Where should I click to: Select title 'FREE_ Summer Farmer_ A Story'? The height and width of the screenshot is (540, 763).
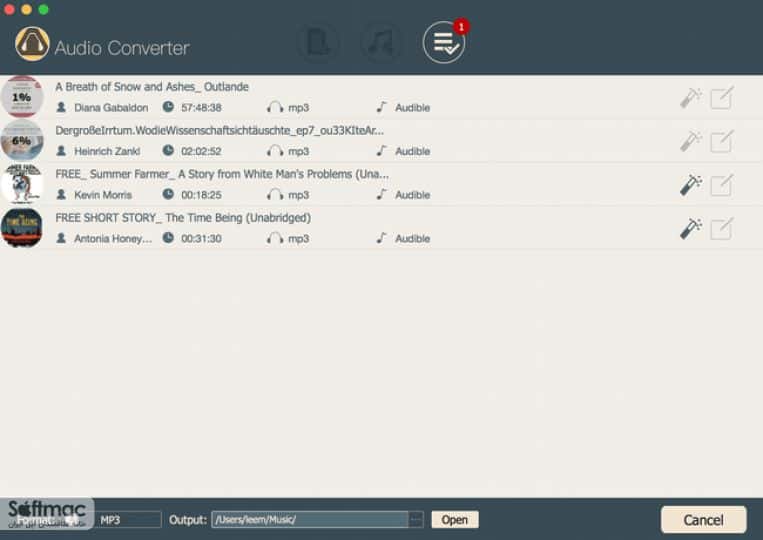[x=222, y=174]
